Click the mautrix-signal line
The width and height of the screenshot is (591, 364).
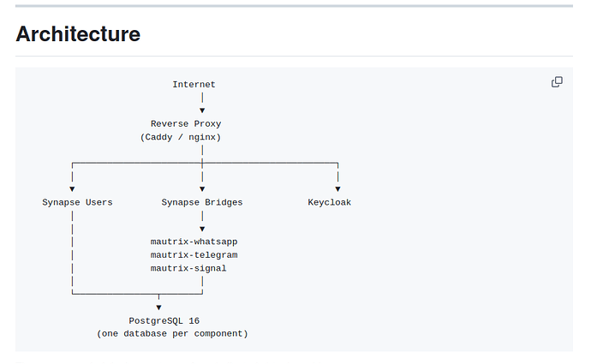188,268
